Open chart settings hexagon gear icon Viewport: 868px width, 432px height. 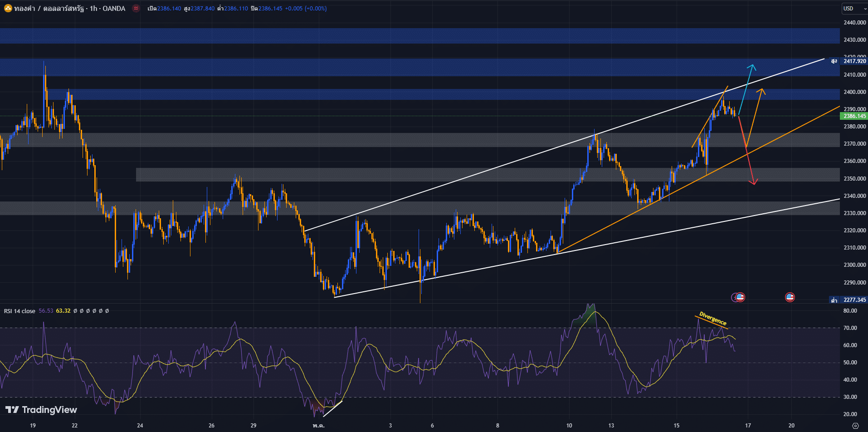(855, 426)
